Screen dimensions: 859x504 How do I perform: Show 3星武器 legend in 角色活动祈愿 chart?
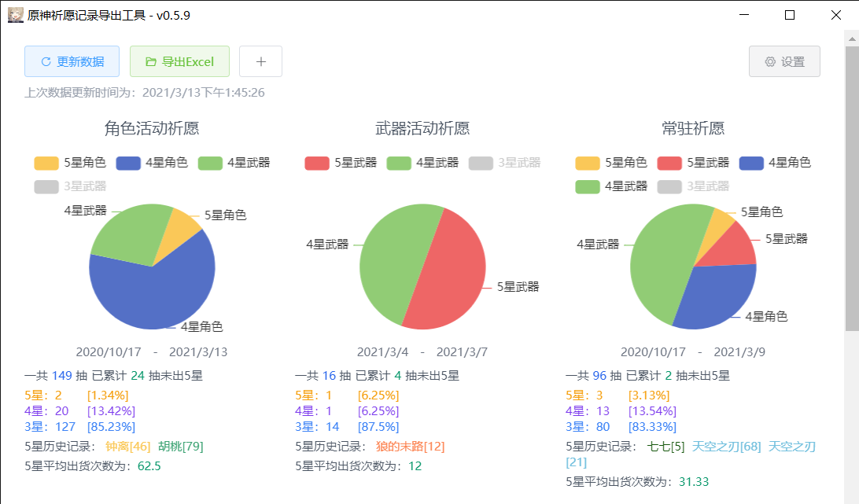(70, 186)
